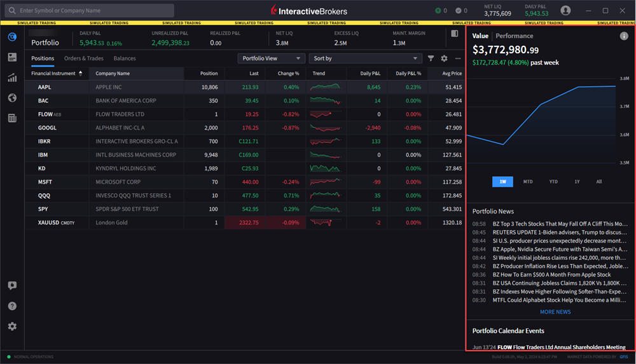Click the GOOGL trend sparkline
The image size is (636, 364).
325,128
